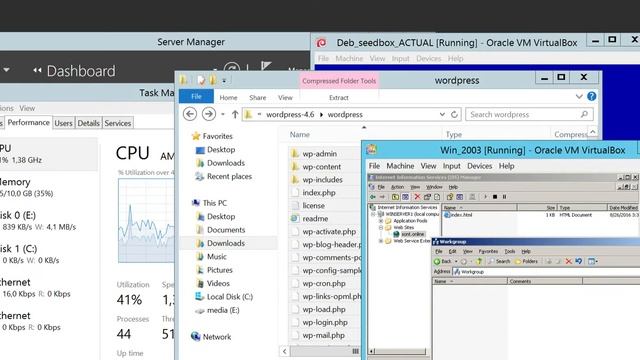640x360 pixels.
Task: Open the Share tab in Explorer ribbon
Action: click(258, 98)
